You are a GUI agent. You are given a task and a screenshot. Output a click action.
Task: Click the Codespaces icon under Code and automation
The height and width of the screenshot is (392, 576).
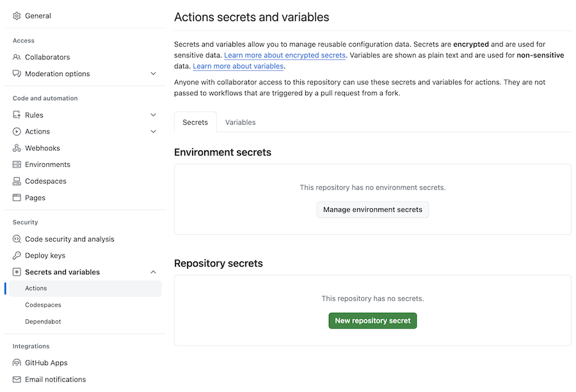pos(17,182)
